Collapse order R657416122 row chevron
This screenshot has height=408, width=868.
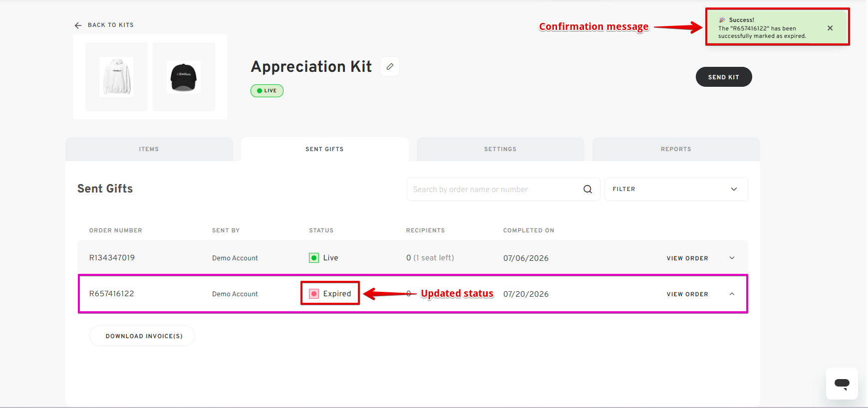pyautogui.click(x=732, y=294)
